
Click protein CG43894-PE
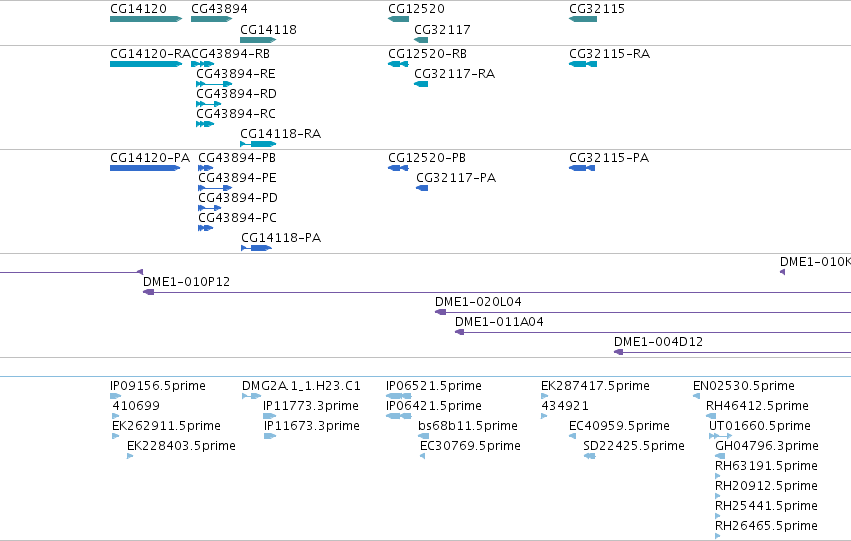(x=215, y=188)
